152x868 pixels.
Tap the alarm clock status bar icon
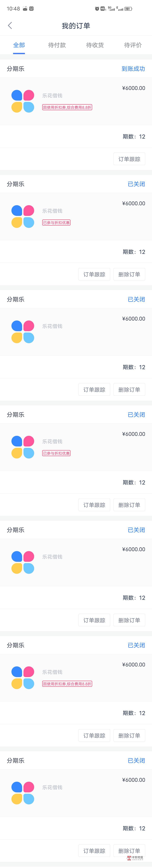point(97,9)
